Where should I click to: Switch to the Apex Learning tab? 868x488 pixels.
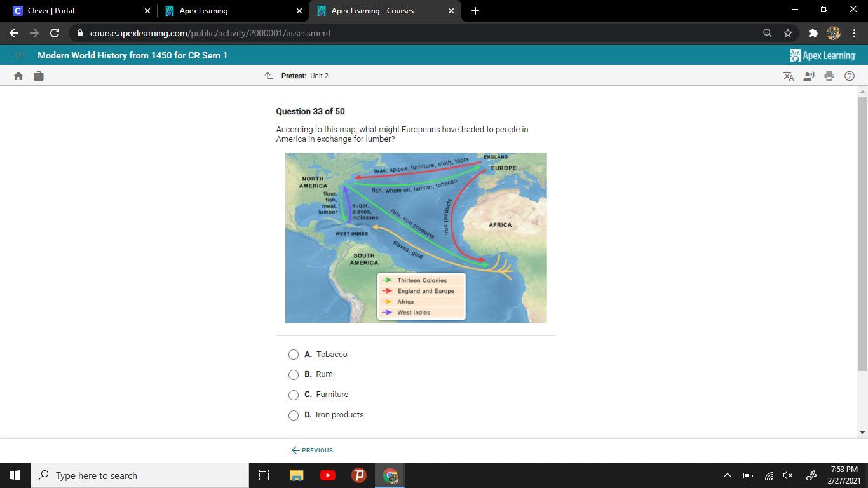click(x=229, y=11)
